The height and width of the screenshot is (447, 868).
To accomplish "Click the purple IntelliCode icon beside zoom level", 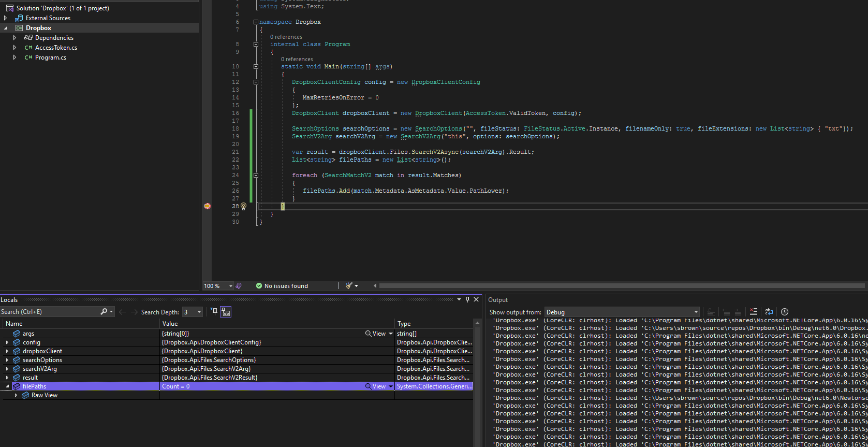I will [x=239, y=286].
